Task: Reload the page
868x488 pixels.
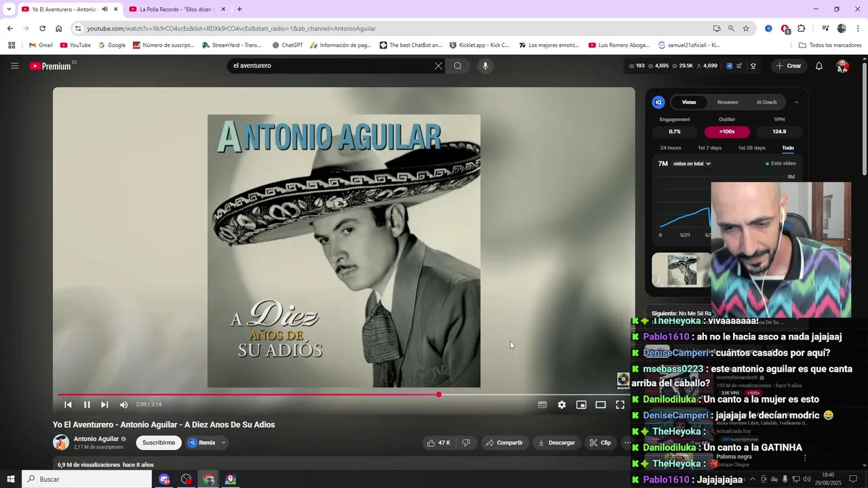Action: click(x=42, y=28)
